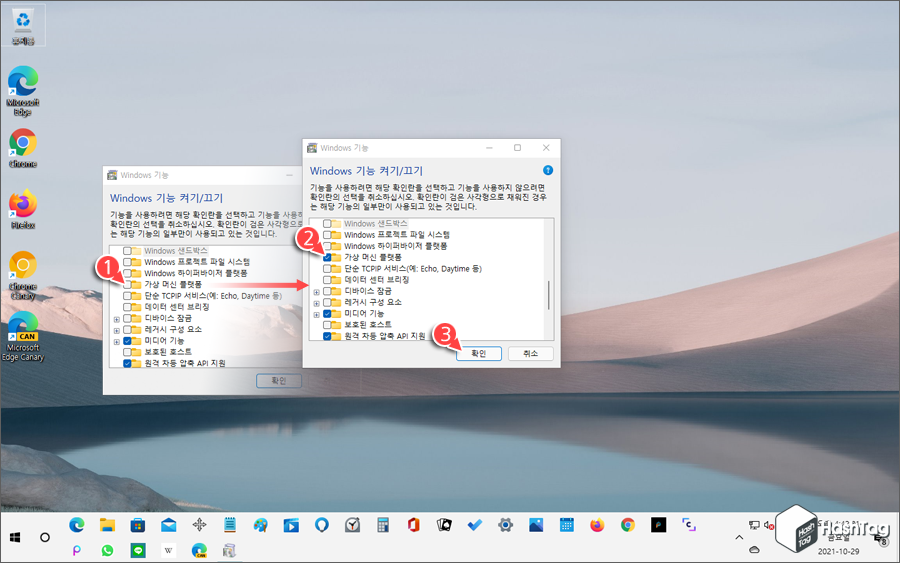Open WhatsApp from the taskbar
The height and width of the screenshot is (563, 900).
point(107,550)
